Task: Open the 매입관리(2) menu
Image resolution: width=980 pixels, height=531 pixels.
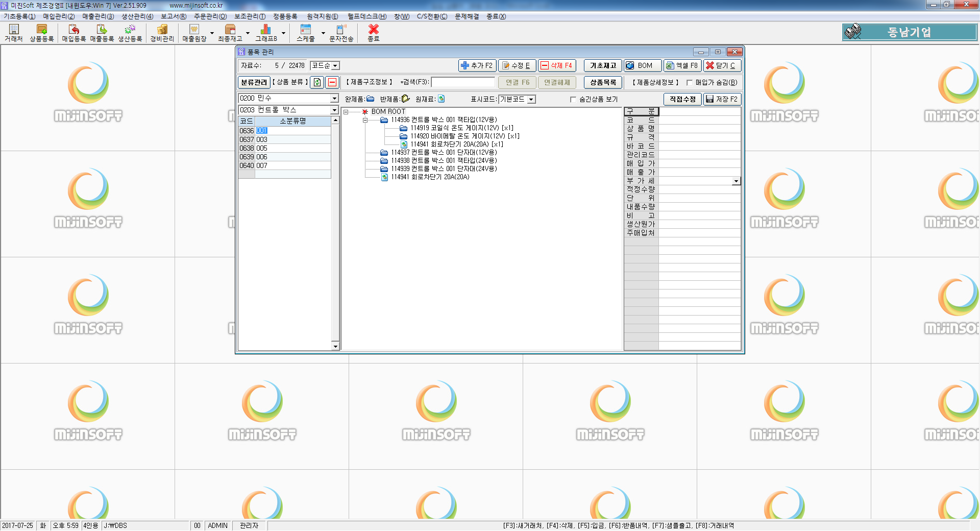Action: coord(59,16)
